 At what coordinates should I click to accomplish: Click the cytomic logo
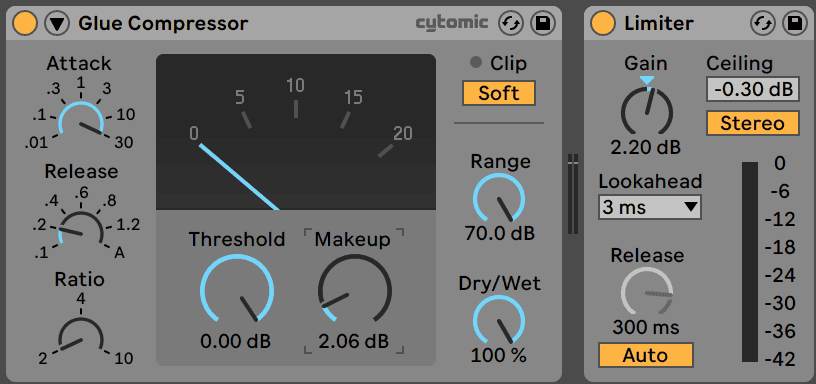(x=452, y=22)
